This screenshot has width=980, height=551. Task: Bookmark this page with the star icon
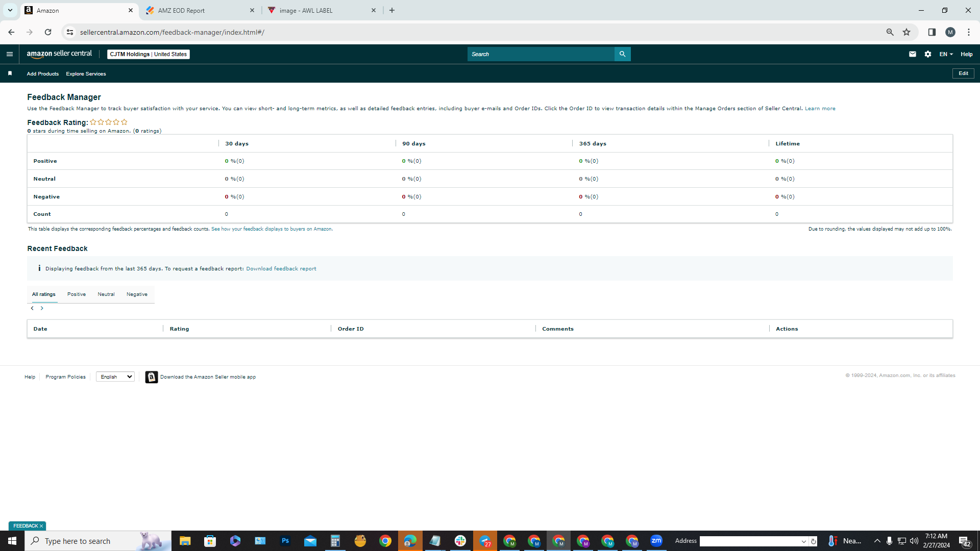point(906,32)
